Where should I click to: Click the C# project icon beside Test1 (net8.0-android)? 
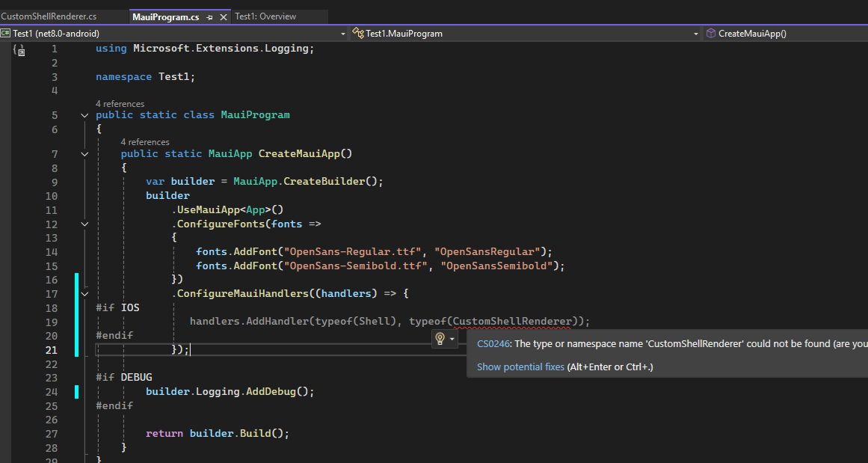5,33
